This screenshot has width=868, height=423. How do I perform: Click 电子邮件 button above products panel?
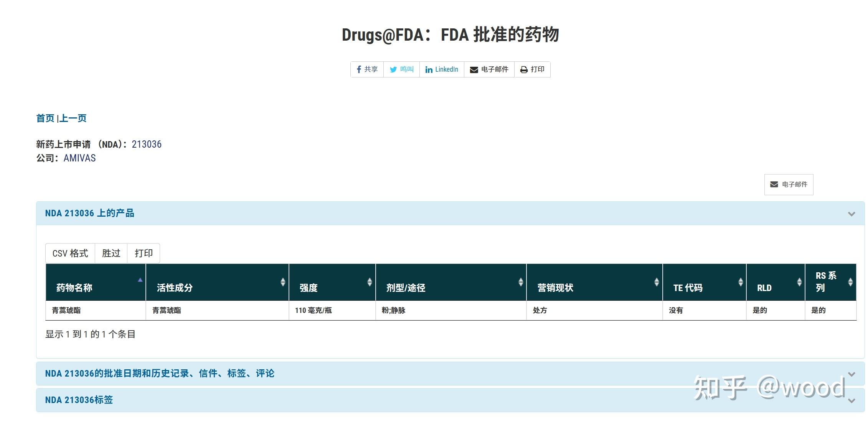coord(789,184)
